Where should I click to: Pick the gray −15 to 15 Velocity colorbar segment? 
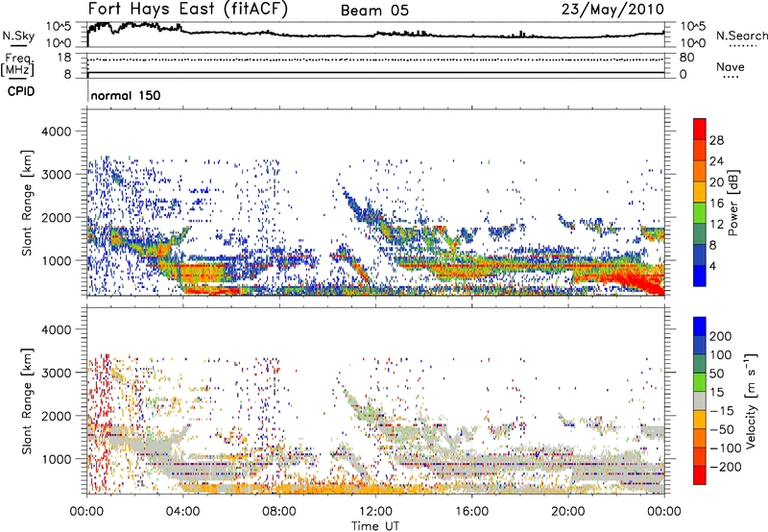700,400
